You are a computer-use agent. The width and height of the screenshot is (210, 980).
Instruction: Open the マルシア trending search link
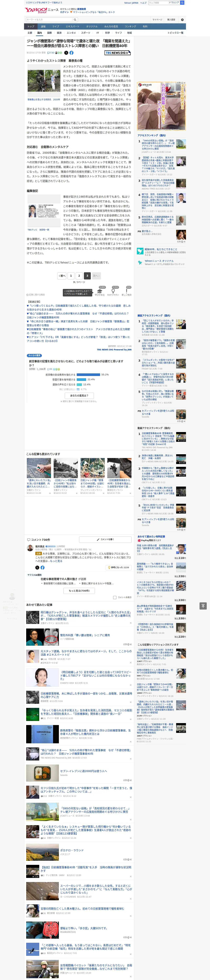(174, 3)
